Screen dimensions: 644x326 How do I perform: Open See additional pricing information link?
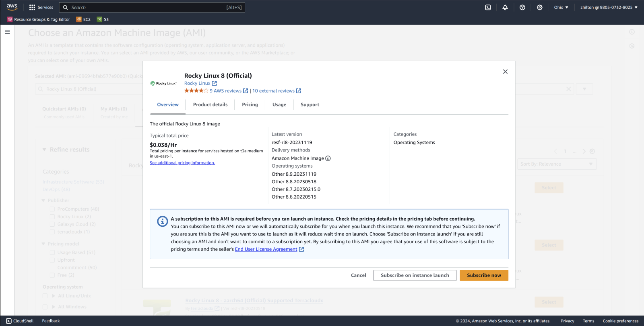point(182,163)
